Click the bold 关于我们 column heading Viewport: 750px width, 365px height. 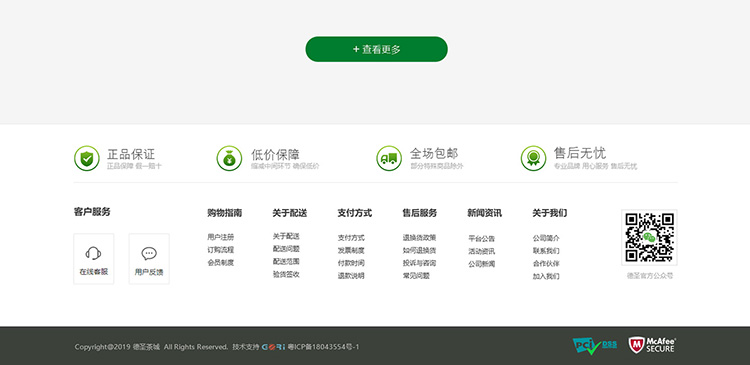(550, 213)
